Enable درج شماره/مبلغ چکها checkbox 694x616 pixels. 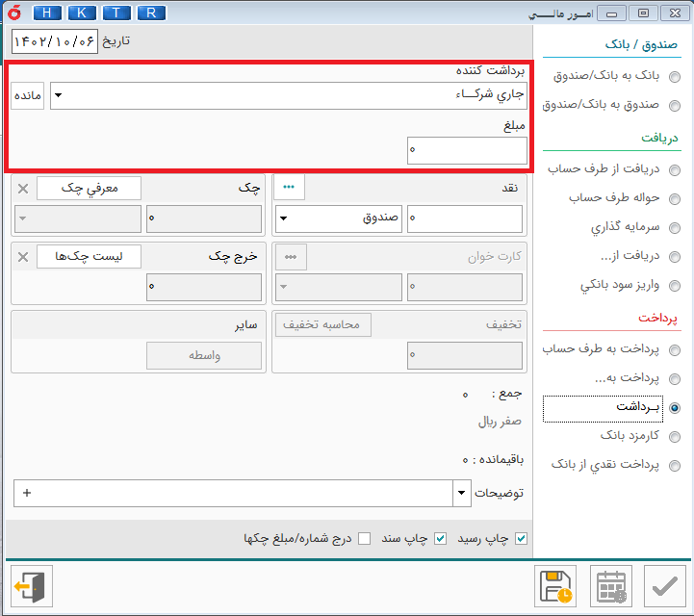[364, 539]
